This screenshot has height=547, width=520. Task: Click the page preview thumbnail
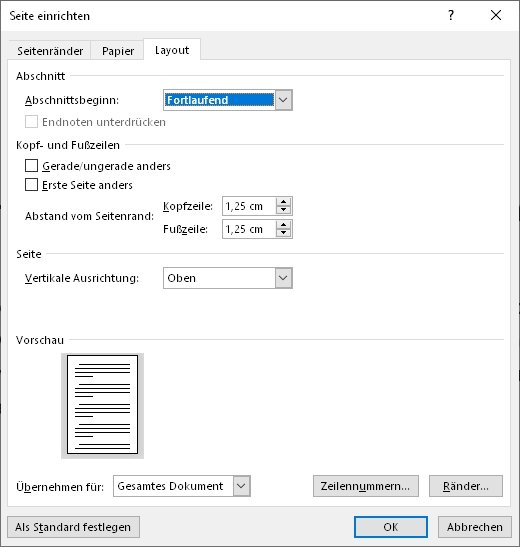pos(103,405)
